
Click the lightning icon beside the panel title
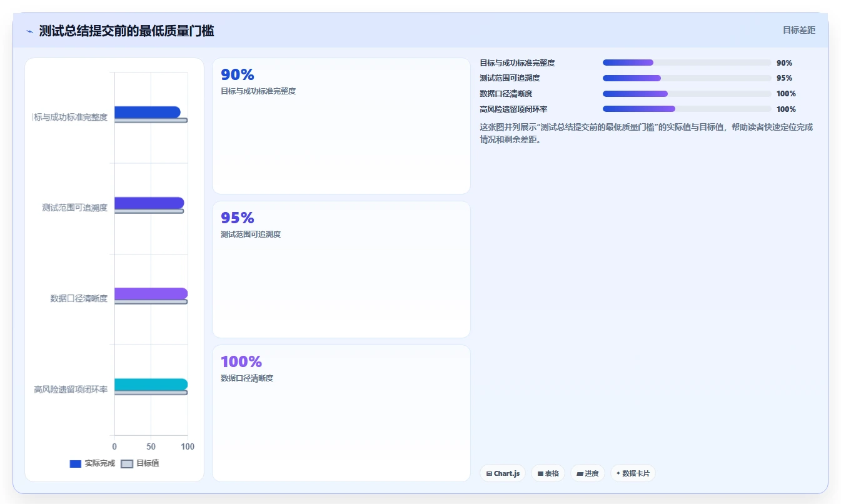pyautogui.click(x=29, y=31)
